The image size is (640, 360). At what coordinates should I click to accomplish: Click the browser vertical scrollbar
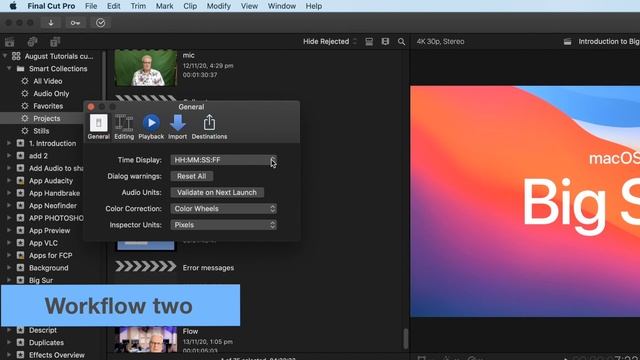[x=406, y=338]
